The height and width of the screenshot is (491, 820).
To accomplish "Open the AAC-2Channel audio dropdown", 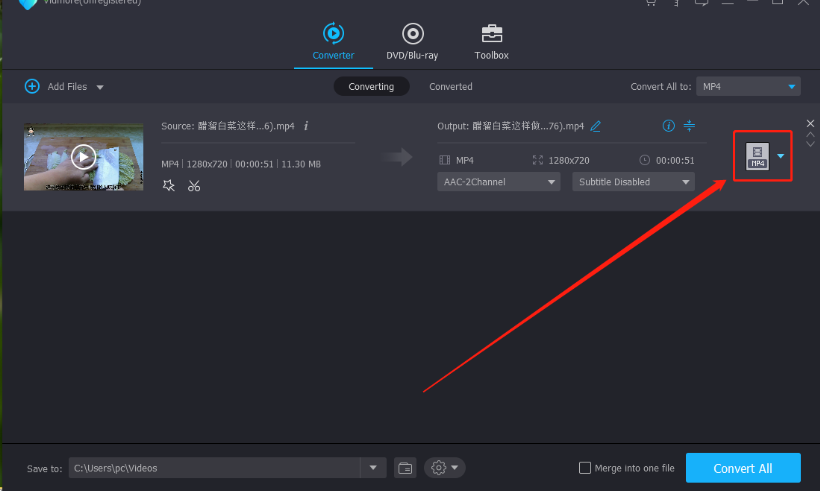I will click(x=498, y=181).
